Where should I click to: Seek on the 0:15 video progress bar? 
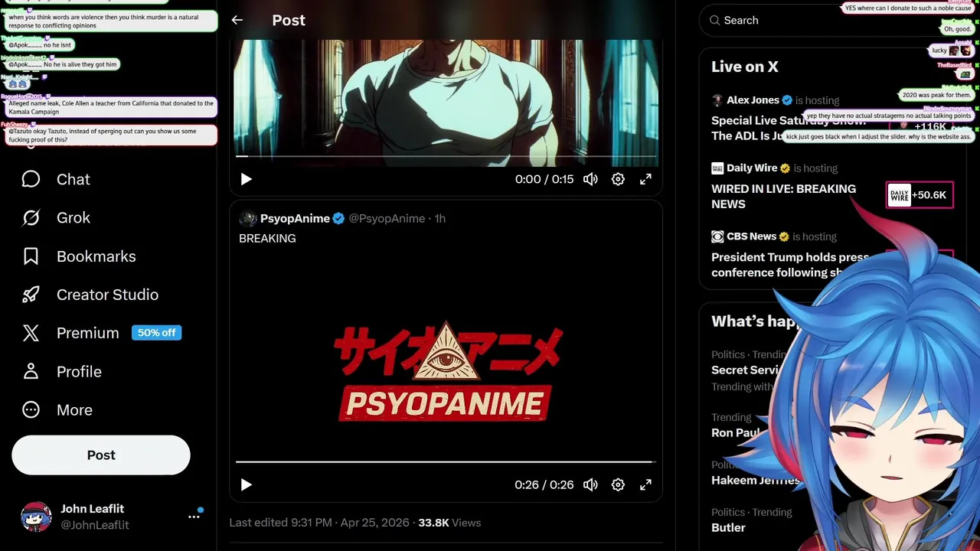click(x=446, y=156)
